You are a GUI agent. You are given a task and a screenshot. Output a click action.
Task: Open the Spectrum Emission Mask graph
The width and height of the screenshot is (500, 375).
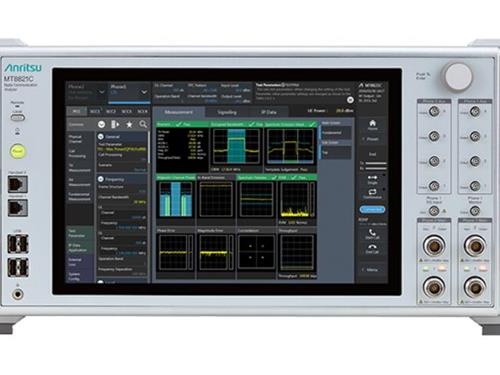point(290,147)
